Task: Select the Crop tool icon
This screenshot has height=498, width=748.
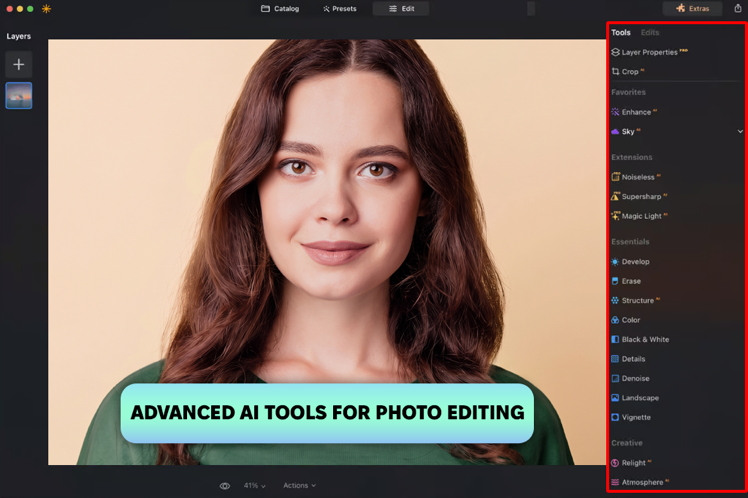Action: [615, 72]
